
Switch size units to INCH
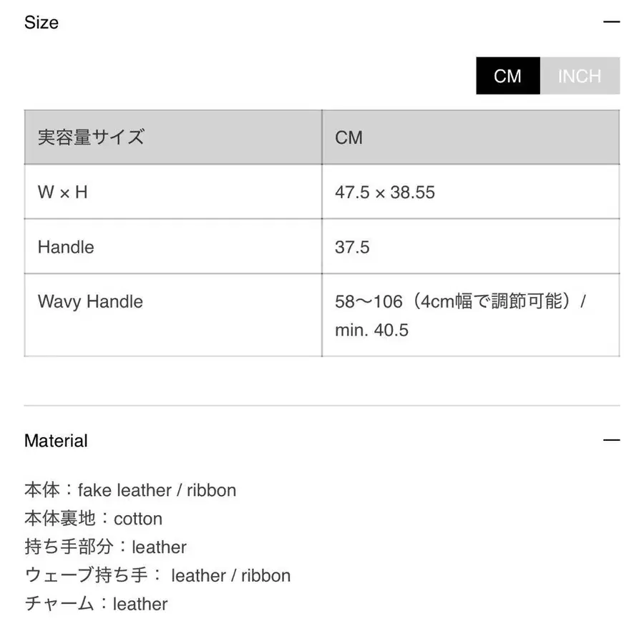pos(580,76)
